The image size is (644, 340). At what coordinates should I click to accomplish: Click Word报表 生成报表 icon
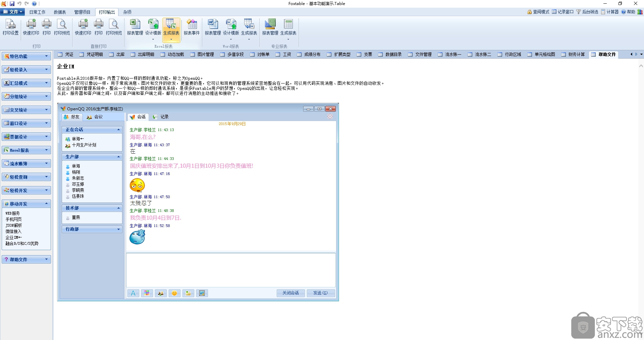249,29
